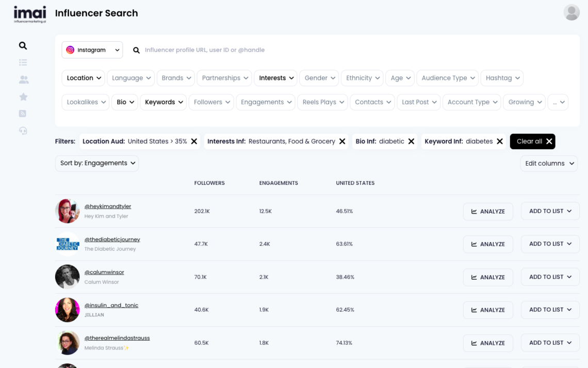Click the Instagram logo in the platform selector
Screen dimensions: 588x368
(x=70, y=50)
